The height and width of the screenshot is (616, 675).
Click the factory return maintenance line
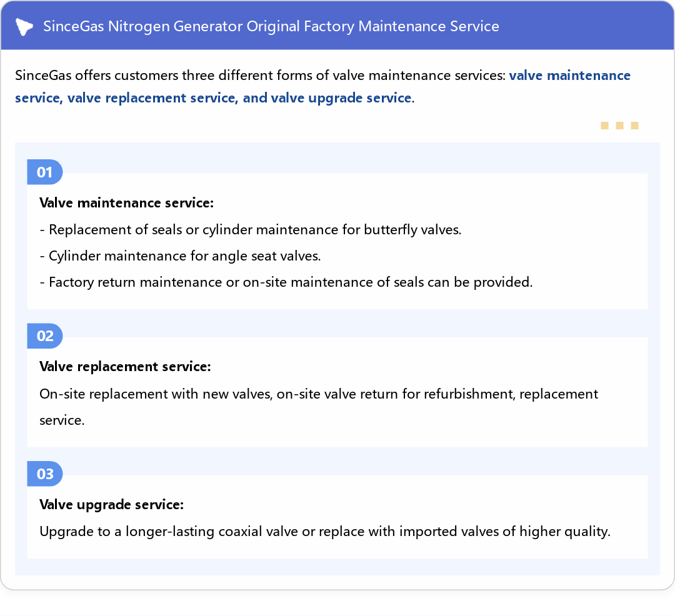[286, 282]
